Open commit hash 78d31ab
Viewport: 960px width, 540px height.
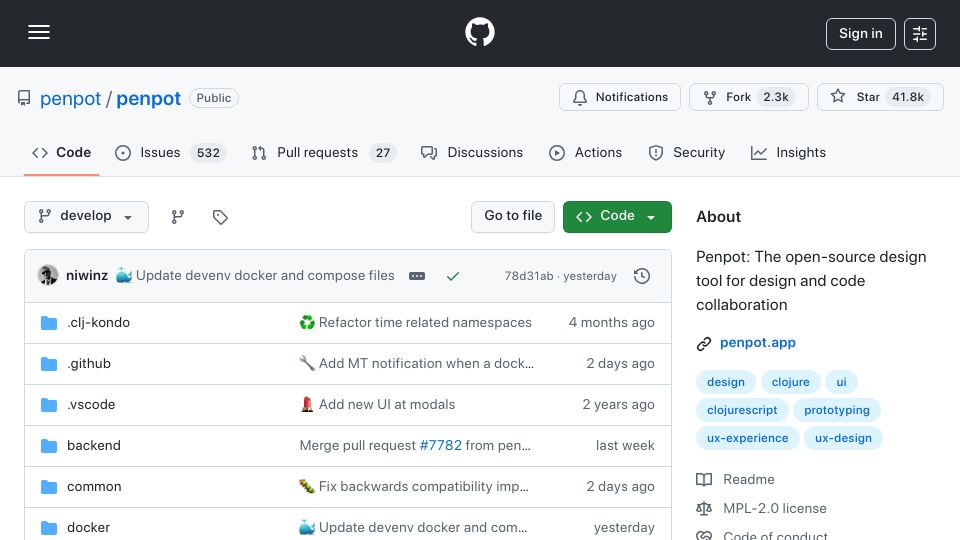click(528, 276)
